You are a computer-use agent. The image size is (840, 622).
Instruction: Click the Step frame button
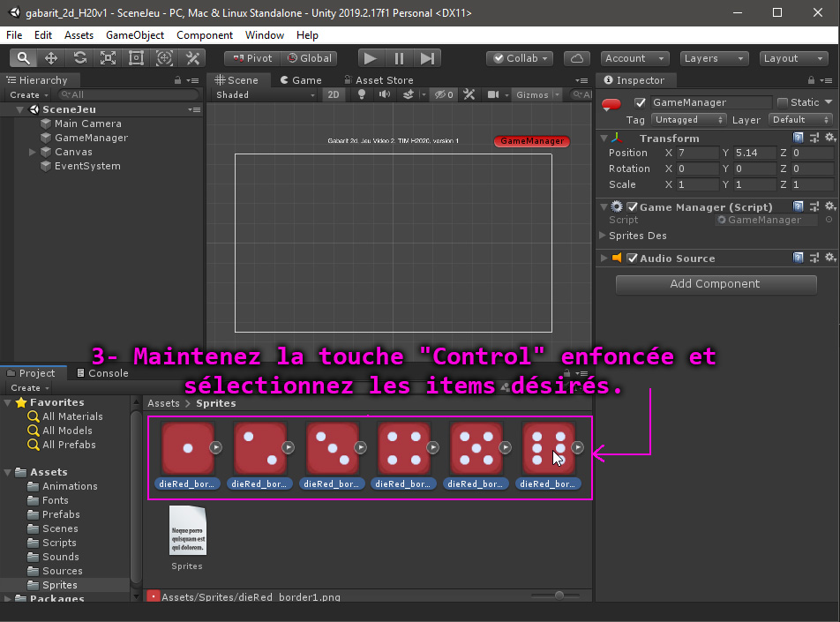pos(427,58)
